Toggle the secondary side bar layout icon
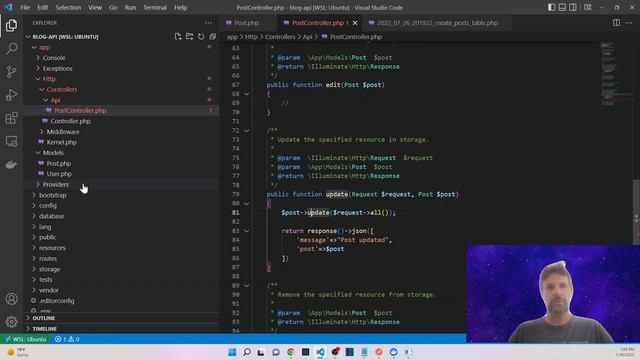 (573, 7)
